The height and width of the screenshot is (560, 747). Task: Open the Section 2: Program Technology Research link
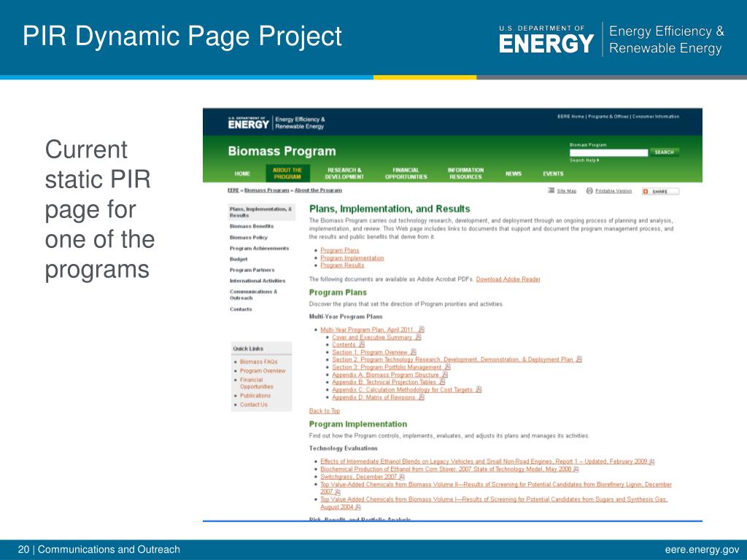pyautogui.click(x=452, y=359)
